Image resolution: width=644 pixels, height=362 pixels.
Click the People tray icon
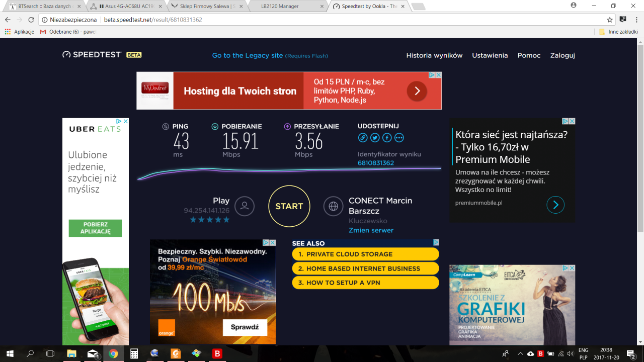505,353
